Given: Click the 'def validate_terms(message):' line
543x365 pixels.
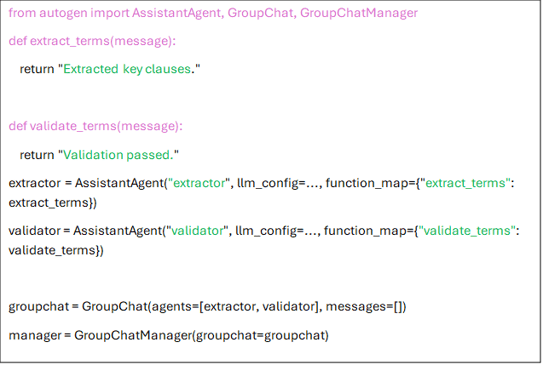Looking at the screenshot, I should click(95, 126).
